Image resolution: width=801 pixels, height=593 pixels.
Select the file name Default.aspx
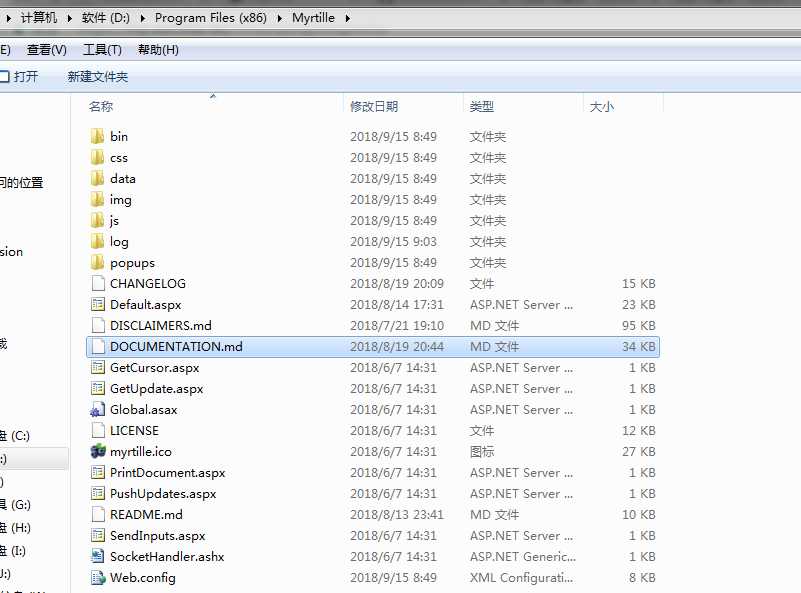(146, 304)
